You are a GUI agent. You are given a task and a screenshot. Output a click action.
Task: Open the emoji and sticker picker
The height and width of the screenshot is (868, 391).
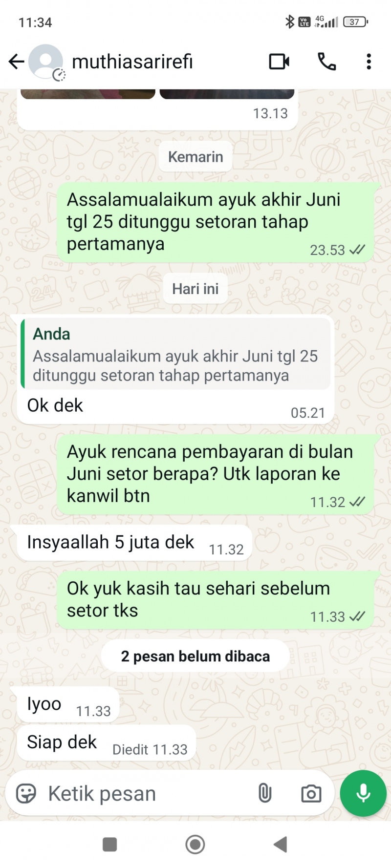[x=26, y=794]
